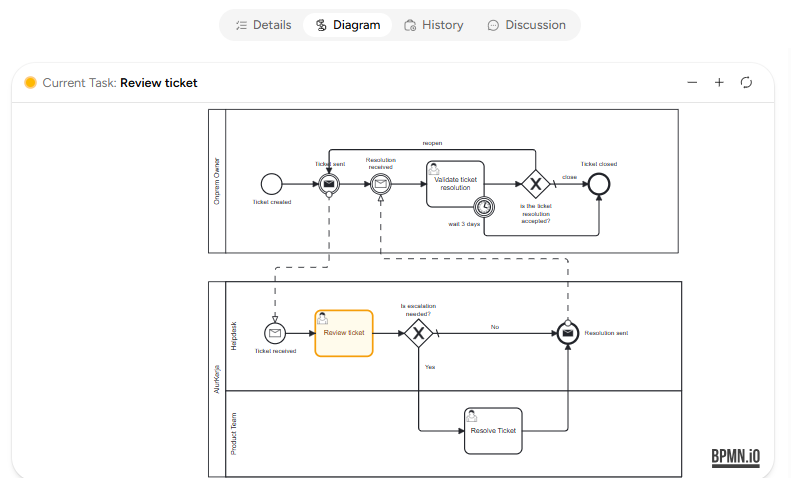
Task: Open the Discussion tab
Action: (527, 25)
